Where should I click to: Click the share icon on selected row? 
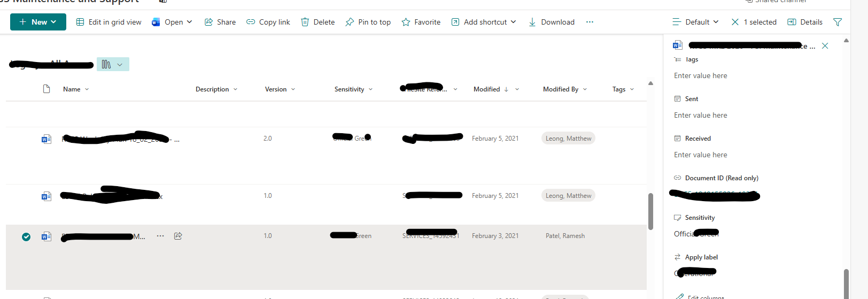tap(178, 236)
